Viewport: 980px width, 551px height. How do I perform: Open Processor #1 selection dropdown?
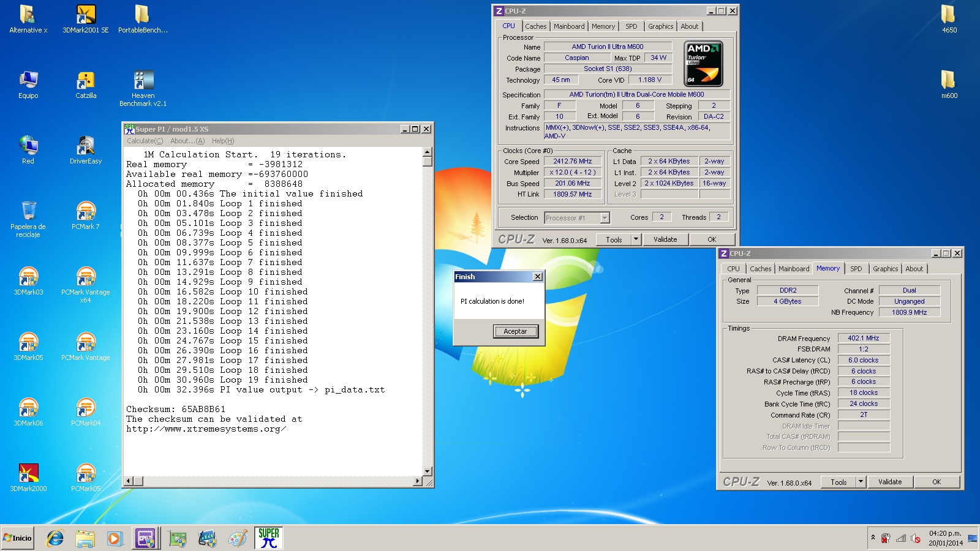tap(577, 218)
